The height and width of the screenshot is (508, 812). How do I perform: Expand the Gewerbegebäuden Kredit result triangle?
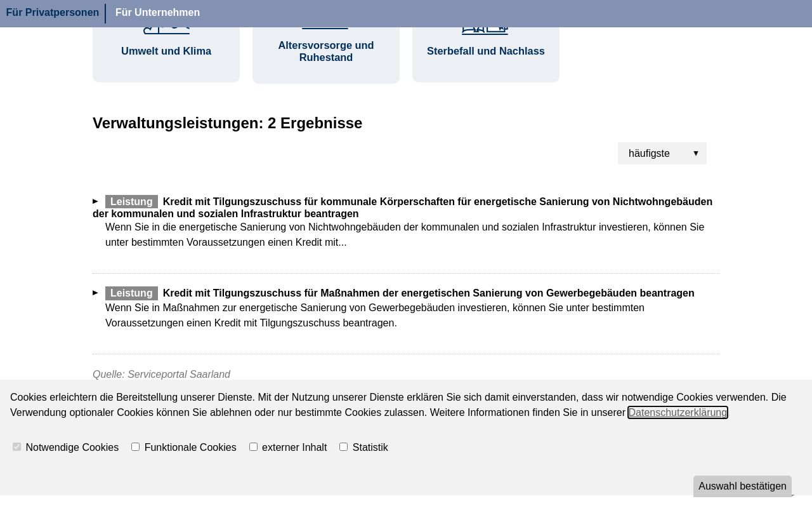click(96, 293)
